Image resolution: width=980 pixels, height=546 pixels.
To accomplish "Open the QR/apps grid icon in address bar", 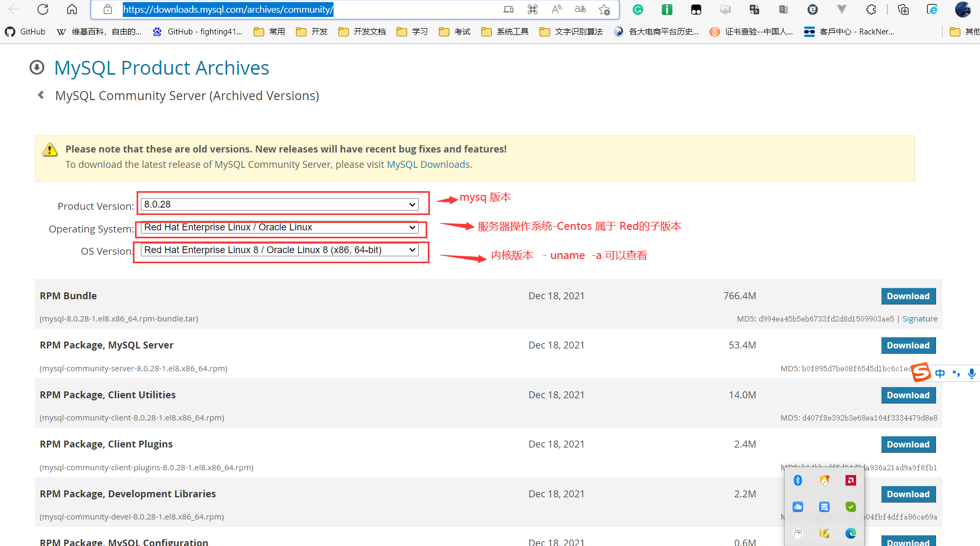I will [533, 9].
